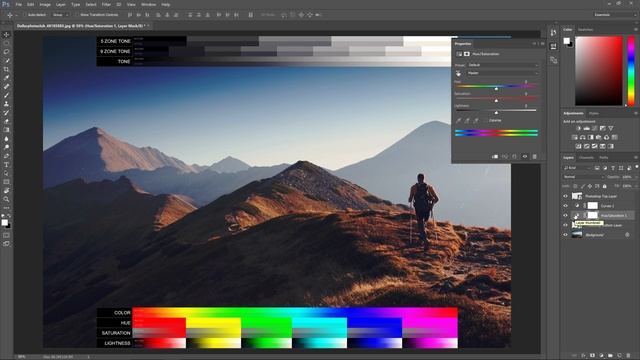Image resolution: width=640 pixels, height=360 pixels.
Task: Hide the Photoshop Top Layer
Action: click(566, 196)
